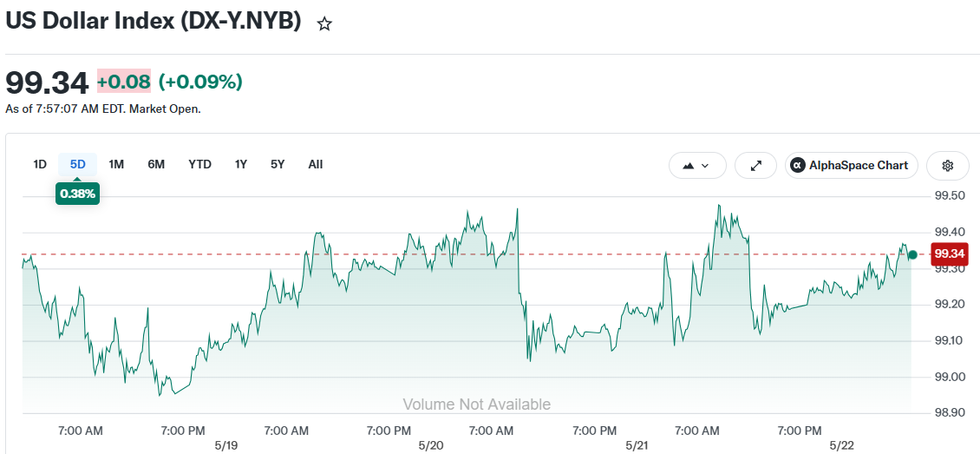Show the 1Y range
The height and width of the screenshot is (454, 980).
241,164
